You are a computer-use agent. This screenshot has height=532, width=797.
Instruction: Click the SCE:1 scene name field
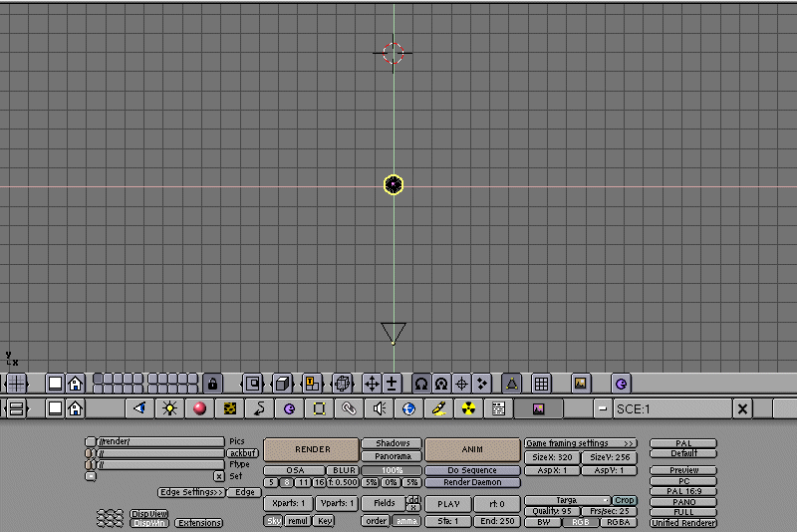click(671, 408)
